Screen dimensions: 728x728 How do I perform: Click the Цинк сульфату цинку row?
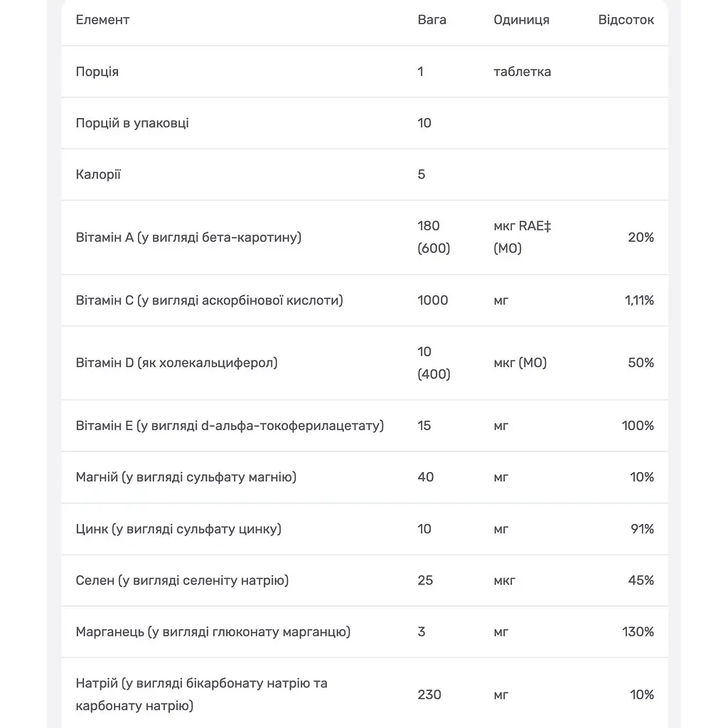pyautogui.click(x=365, y=529)
